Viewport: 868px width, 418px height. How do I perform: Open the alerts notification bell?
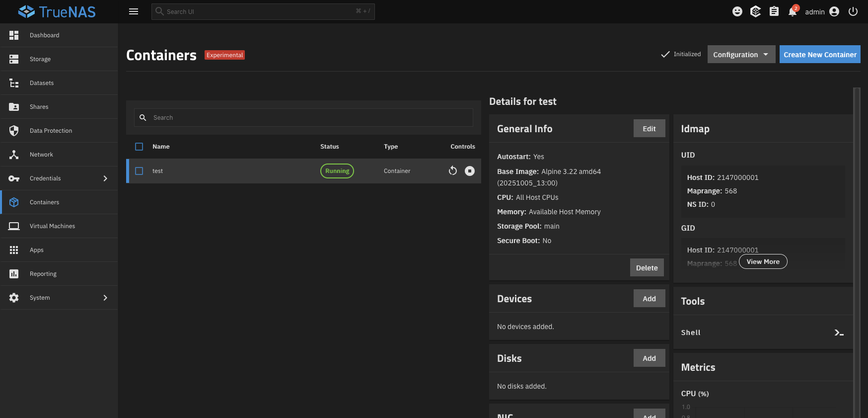[792, 12]
